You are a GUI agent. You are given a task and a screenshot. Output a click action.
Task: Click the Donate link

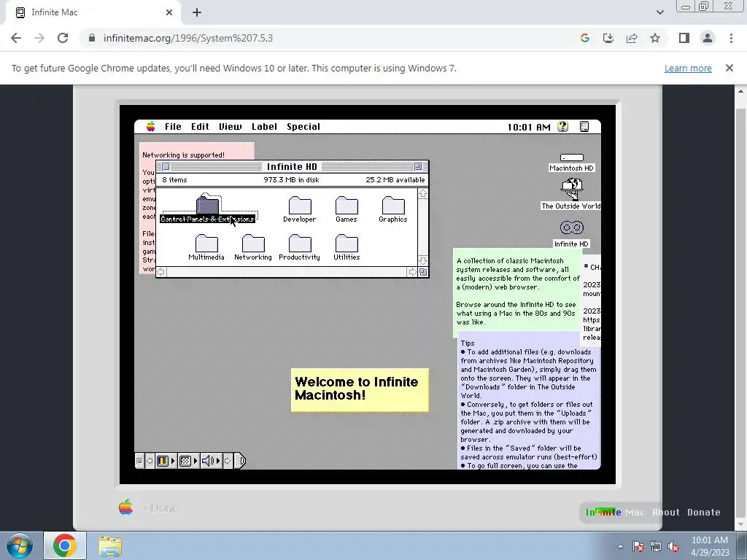click(x=704, y=513)
